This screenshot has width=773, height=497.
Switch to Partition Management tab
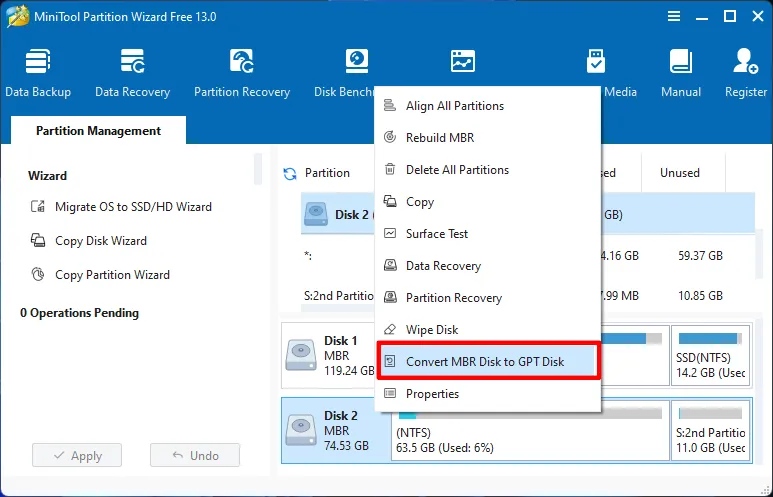tap(98, 131)
